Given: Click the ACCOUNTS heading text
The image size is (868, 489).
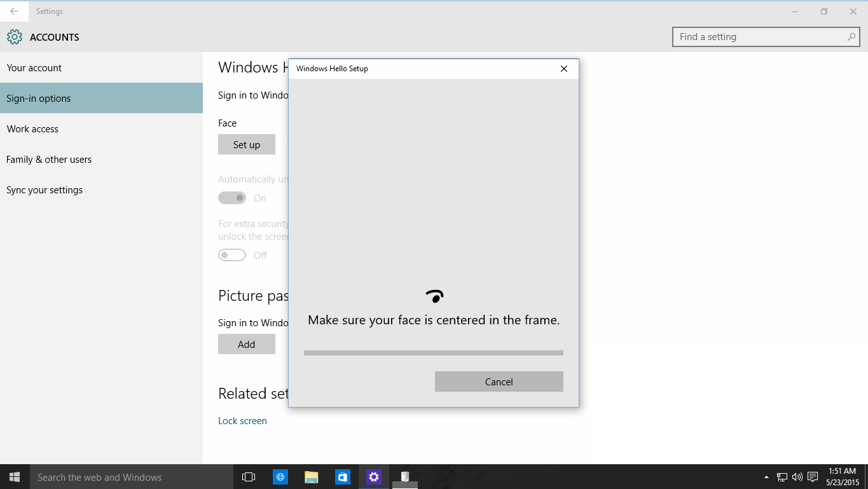Looking at the screenshot, I should [55, 37].
